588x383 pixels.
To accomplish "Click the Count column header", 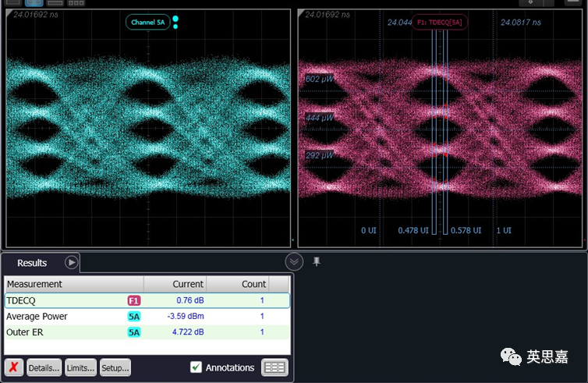I will [238, 284].
